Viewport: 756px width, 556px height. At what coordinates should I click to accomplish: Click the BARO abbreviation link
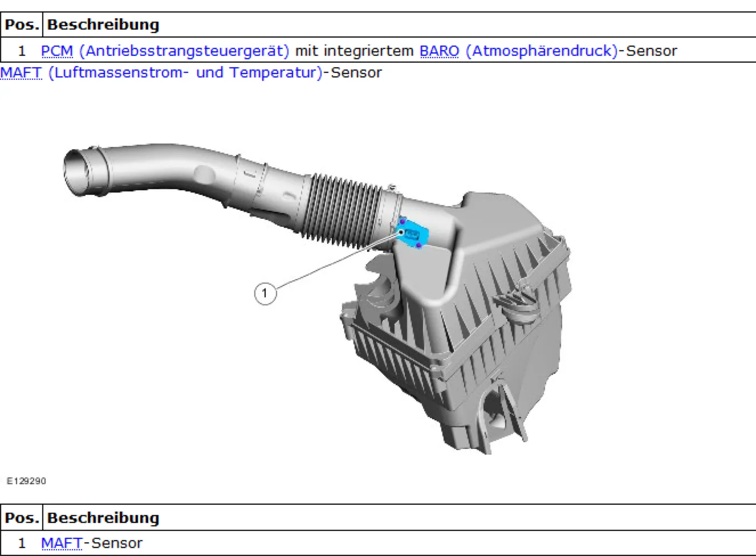[439, 51]
